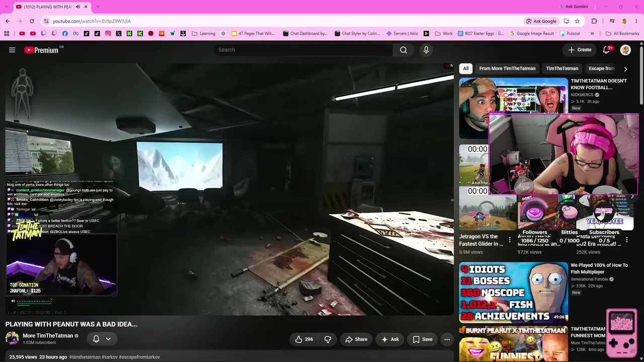
Task: Open a new browser tab
Action: pos(98,7)
